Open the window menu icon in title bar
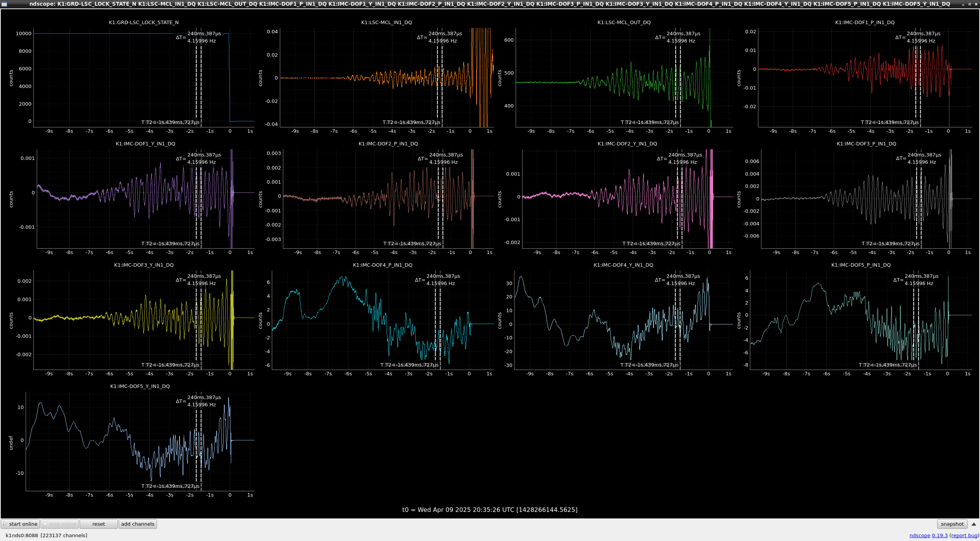This screenshot has height=541, width=980. click(4, 4)
